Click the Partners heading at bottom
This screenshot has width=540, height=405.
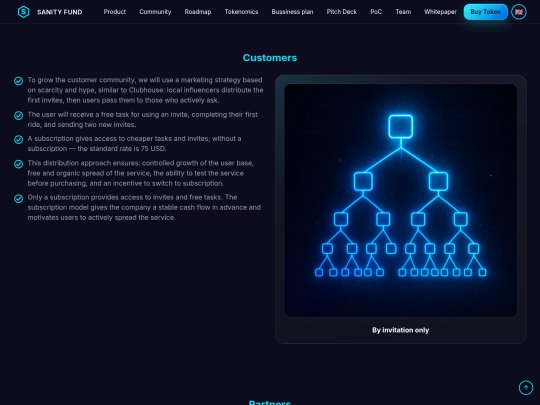coord(270,402)
